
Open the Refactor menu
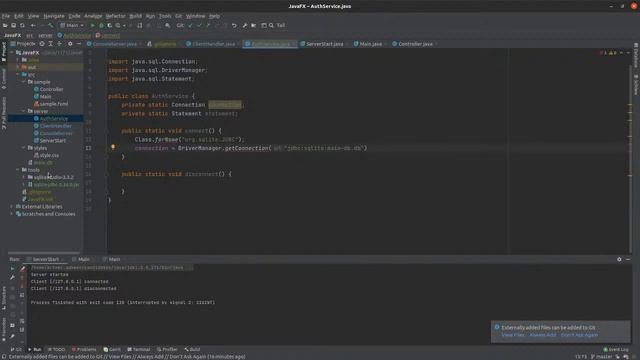tap(116, 16)
